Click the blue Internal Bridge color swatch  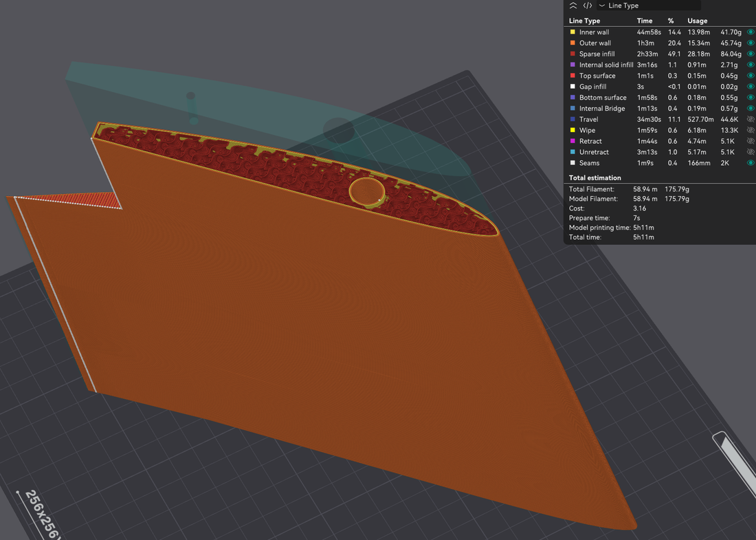pyautogui.click(x=572, y=109)
